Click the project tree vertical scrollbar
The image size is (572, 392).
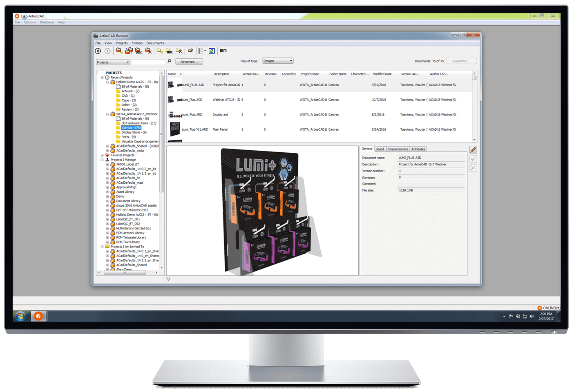pyautogui.click(x=162, y=134)
